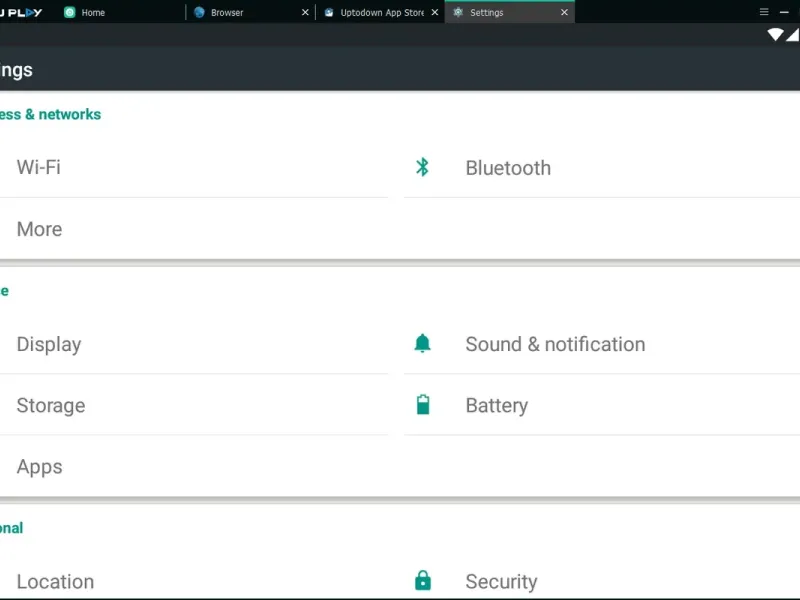The width and height of the screenshot is (800, 600).
Task: Open Wi-Fi settings
Action: pos(194,167)
